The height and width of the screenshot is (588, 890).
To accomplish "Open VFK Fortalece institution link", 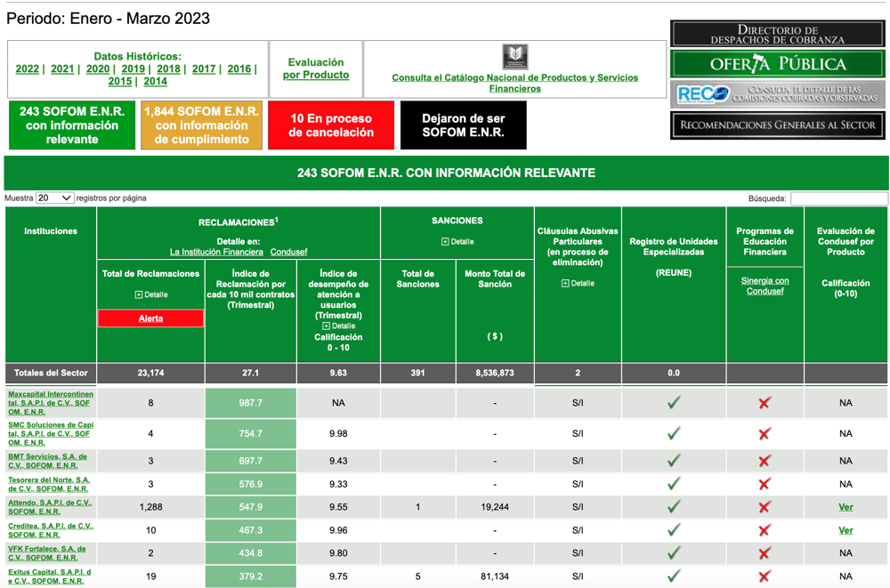I will [x=47, y=552].
